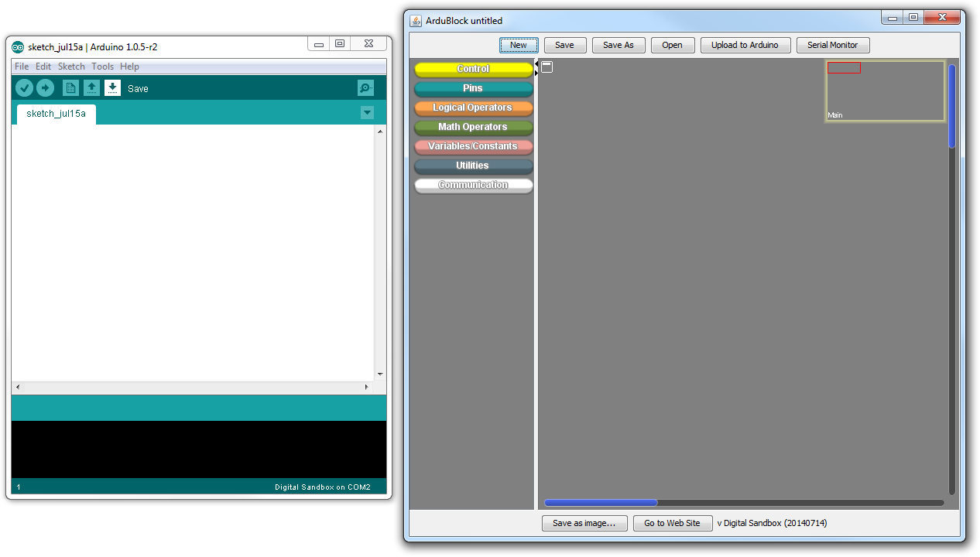Open the Tools menu in Arduino
980x557 pixels.
coord(102,67)
